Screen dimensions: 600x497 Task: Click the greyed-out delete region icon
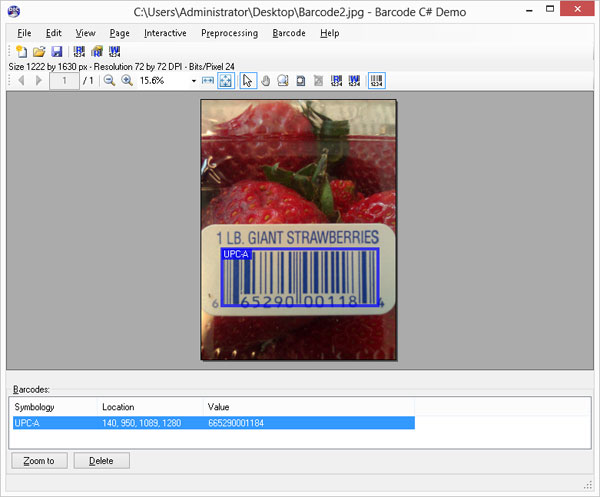click(x=318, y=80)
